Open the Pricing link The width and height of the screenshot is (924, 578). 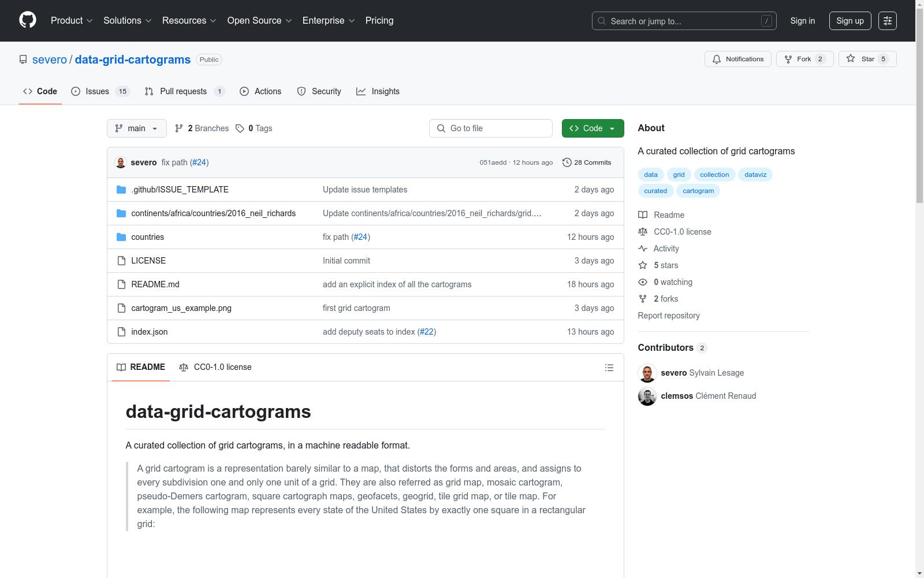(x=379, y=21)
